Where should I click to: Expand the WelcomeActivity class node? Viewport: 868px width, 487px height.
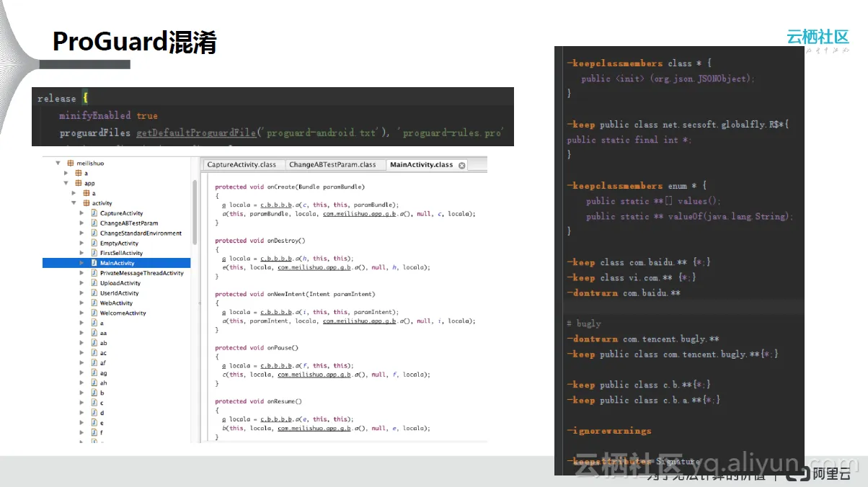click(81, 313)
